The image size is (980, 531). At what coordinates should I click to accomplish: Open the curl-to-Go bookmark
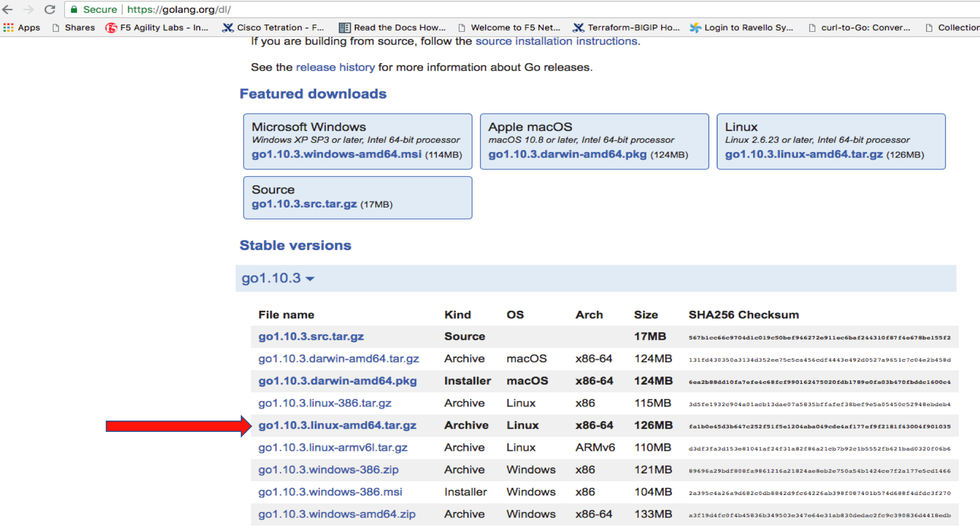click(x=860, y=28)
